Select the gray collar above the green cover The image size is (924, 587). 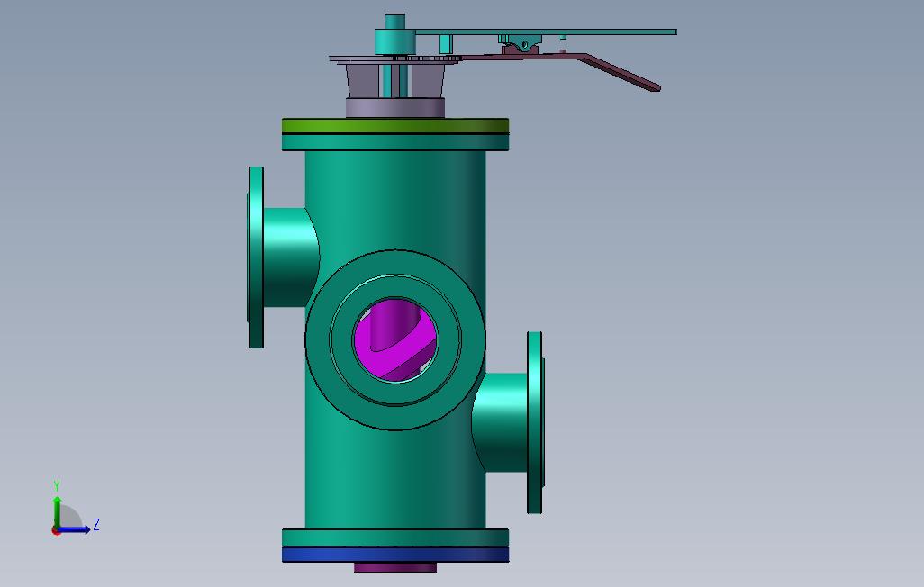point(394,108)
